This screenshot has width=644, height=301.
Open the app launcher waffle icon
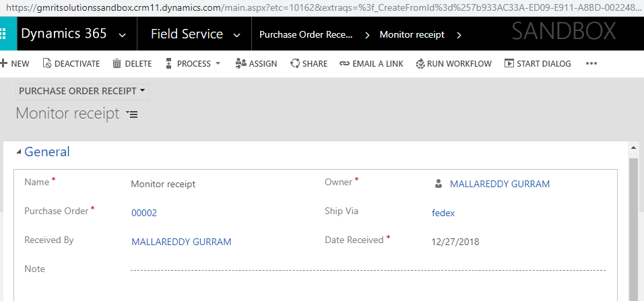4,34
